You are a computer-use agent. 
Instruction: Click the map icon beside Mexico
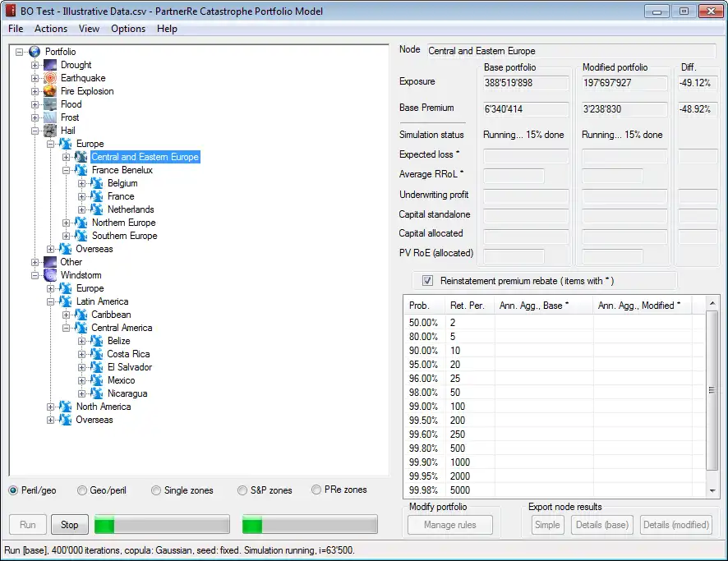pos(97,380)
